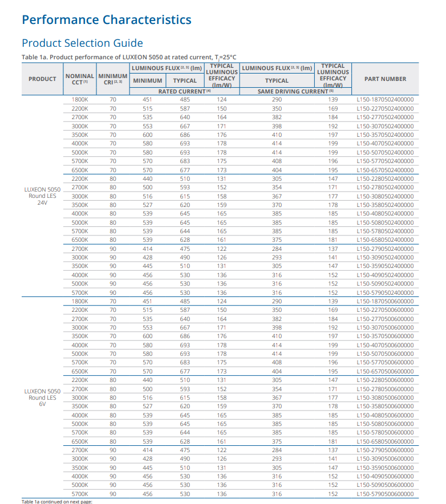Click the MINIMUM CRI column header
Screen dimensions: 446x504
(x=112, y=79)
